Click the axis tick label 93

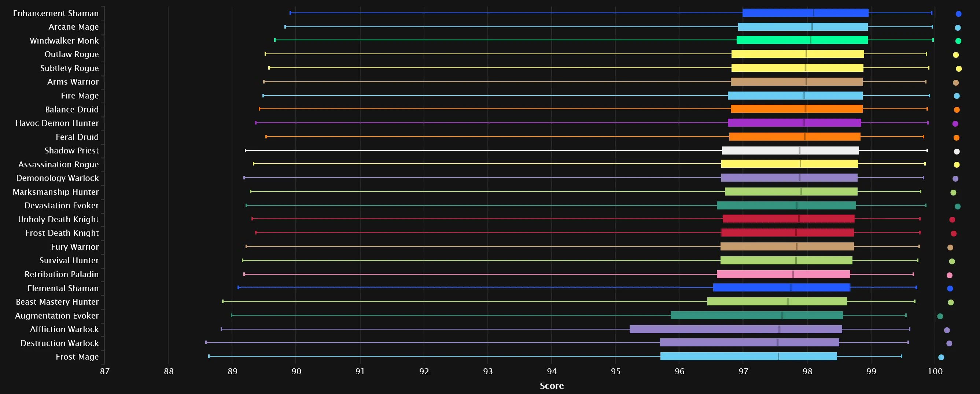point(488,372)
